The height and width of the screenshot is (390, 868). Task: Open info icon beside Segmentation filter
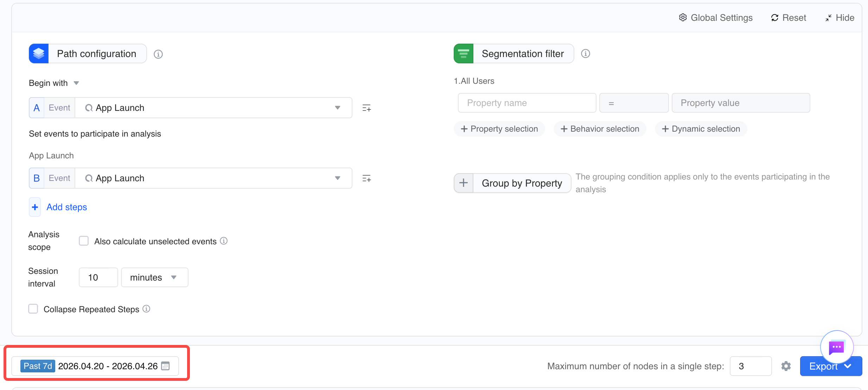click(x=586, y=54)
